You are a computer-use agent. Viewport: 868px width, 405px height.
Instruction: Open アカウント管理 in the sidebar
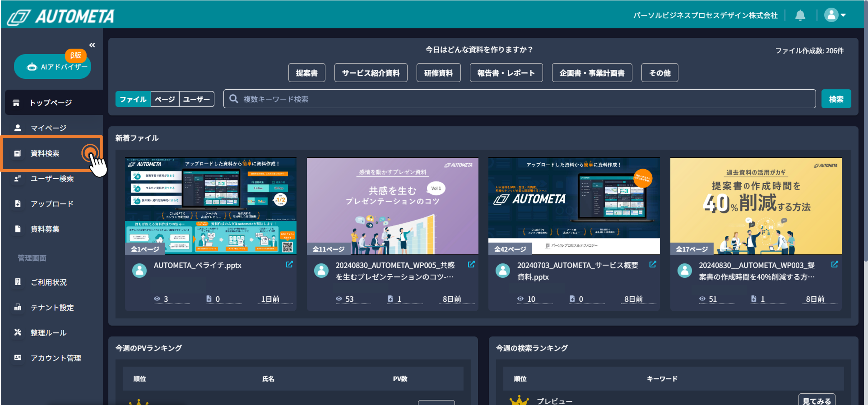(x=52, y=358)
